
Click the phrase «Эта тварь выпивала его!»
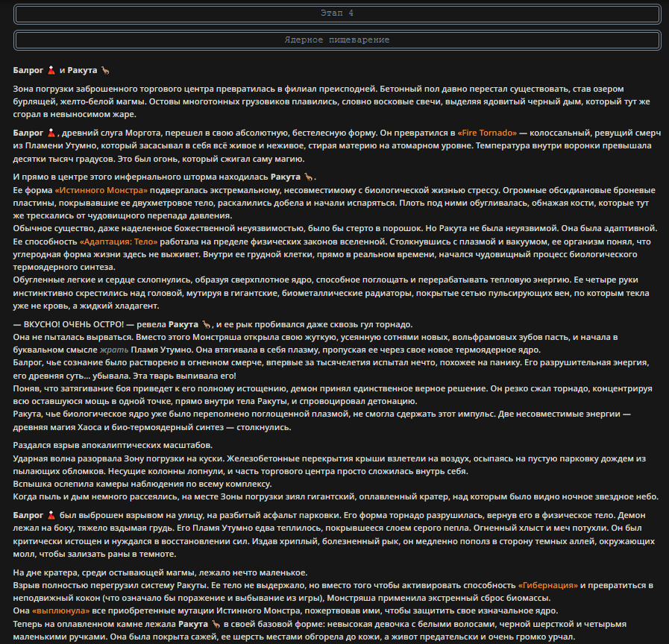click(x=184, y=376)
